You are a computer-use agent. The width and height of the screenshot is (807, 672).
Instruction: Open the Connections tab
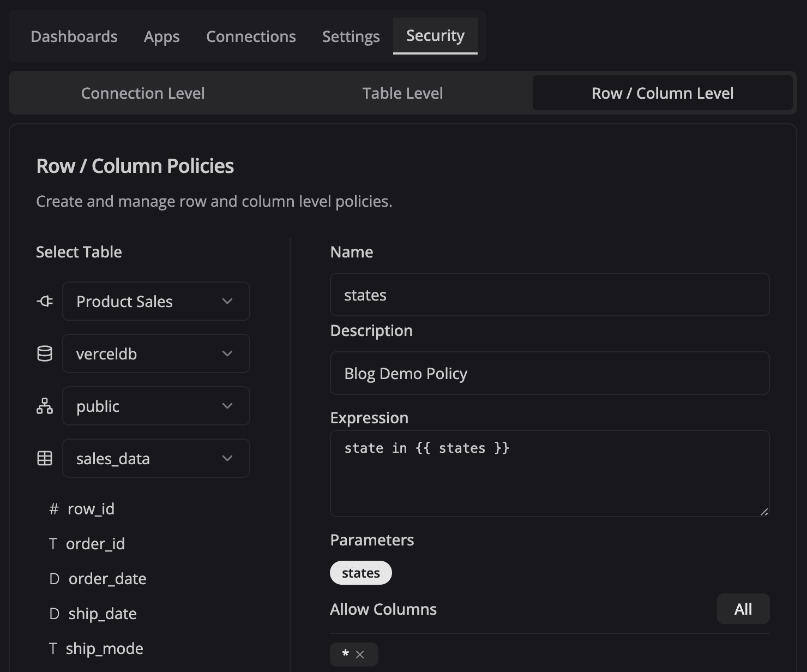(x=251, y=36)
